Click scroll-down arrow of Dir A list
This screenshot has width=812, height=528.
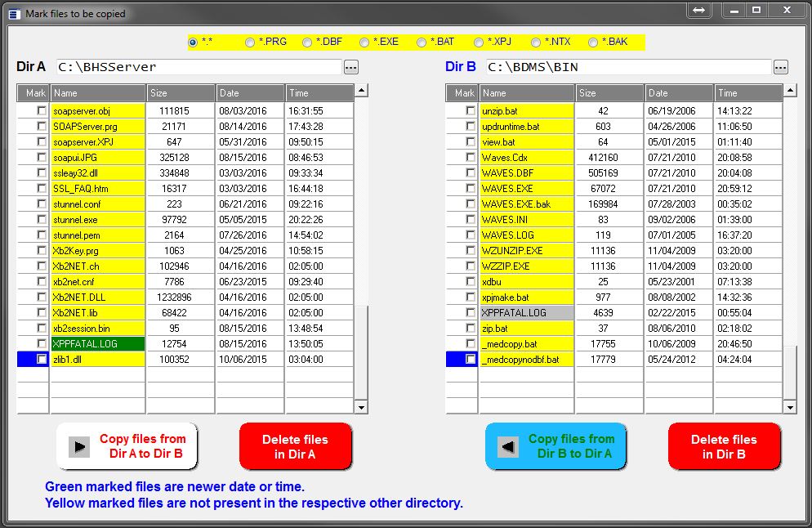tap(361, 407)
